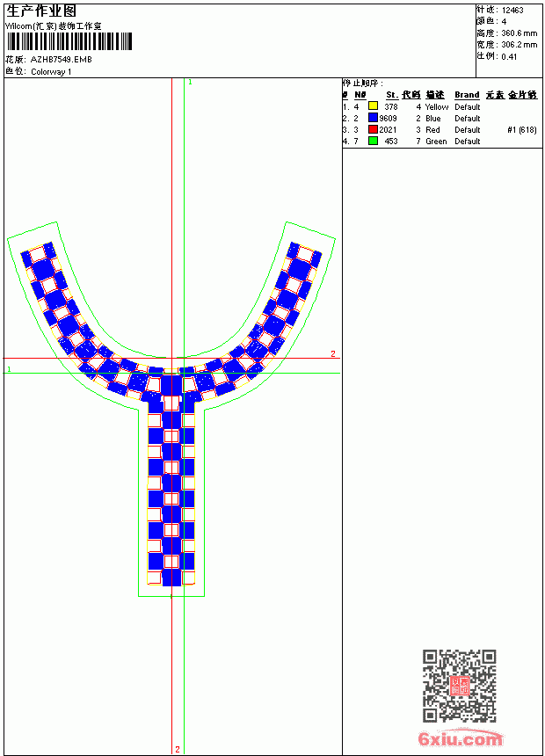545x756 pixels.
Task: Click the barcode under the studio name
Action: [69, 41]
